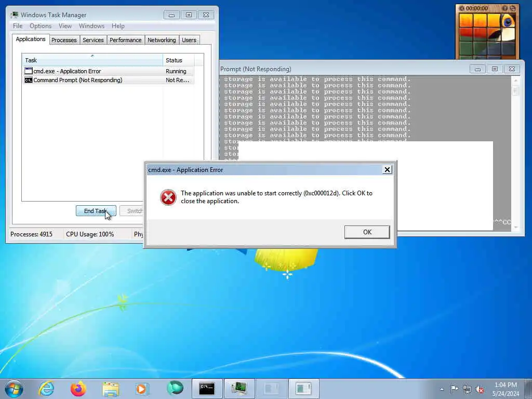The width and height of the screenshot is (532, 399).
Task: Open the Options menu in Task Manager
Action: point(41,26)
